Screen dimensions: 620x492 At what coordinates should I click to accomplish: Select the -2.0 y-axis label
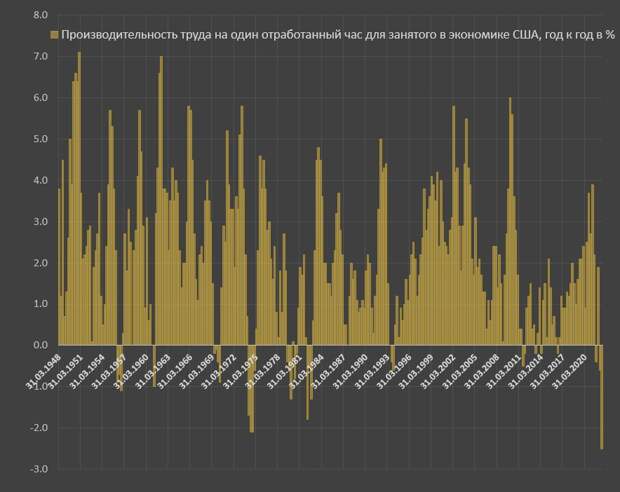click(x=38, y=428)
